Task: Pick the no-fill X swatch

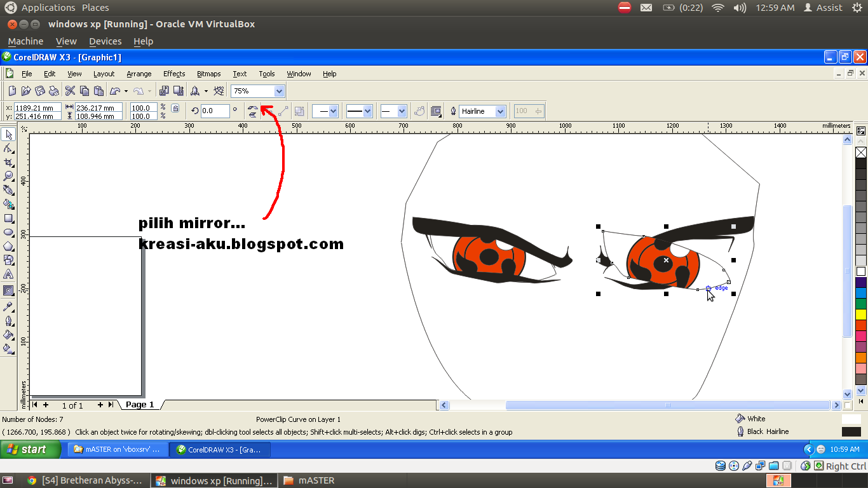Action: click(x=861, y=152)
